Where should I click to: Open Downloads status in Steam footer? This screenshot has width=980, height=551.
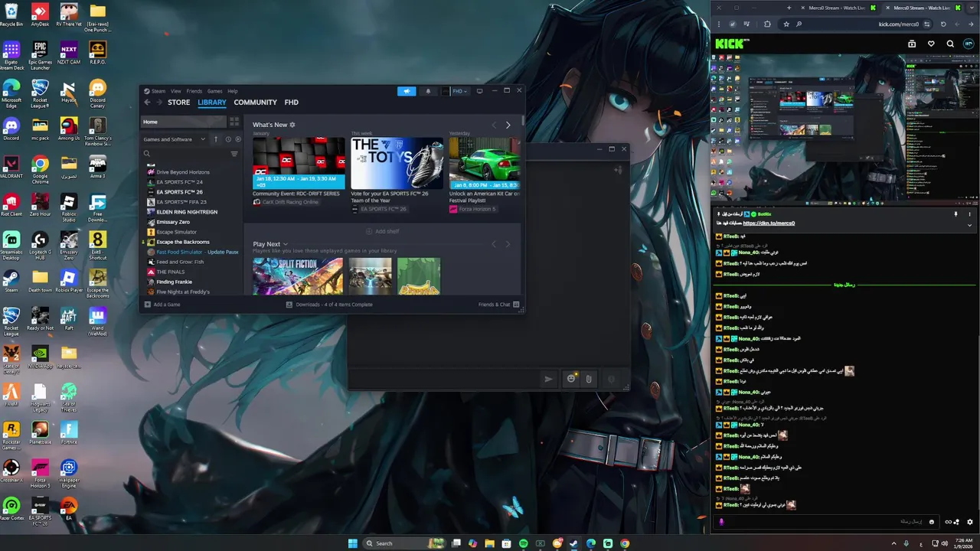(x=329, y=305)
